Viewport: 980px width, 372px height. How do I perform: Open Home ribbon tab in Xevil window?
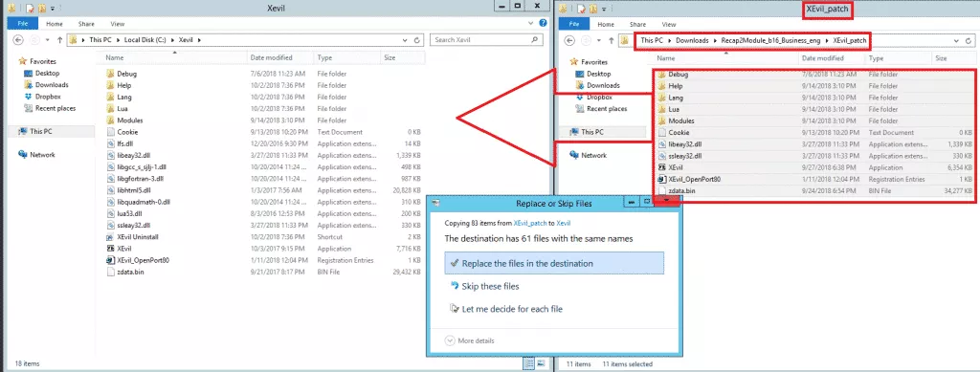pyautogui.click(x=55, y=24)
